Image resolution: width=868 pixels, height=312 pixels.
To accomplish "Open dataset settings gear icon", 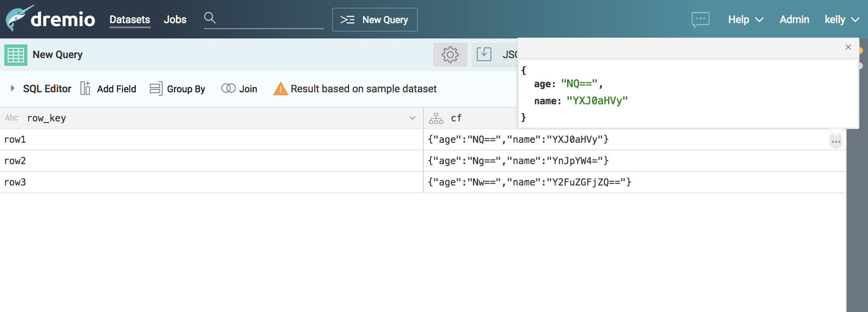I will point(450,55).
